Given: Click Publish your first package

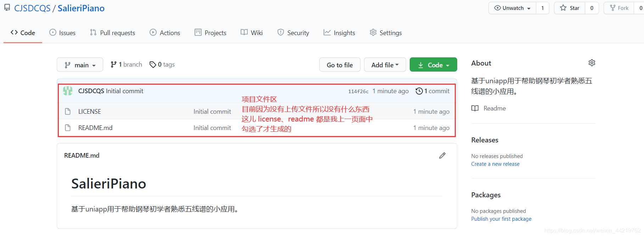Looking at the screenshot, I should pos(501,219).
